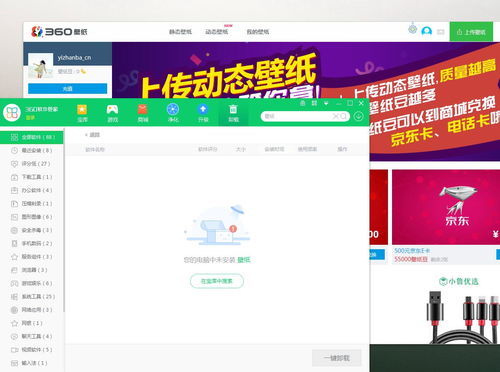
Task: Click the 在宝库中搜索 outlined button
Action: coord(217,281)
